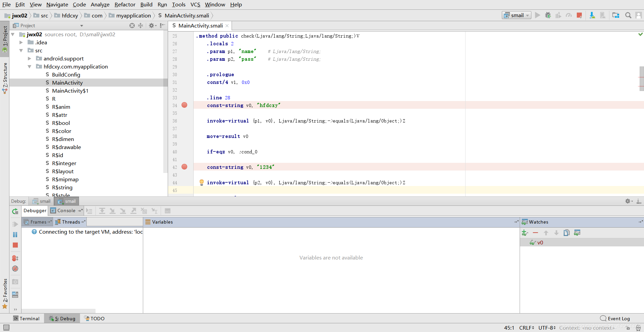
Task: Toggle tool window bars icon bottom-left
Action: pyautogui.click(x=6, y=327)
